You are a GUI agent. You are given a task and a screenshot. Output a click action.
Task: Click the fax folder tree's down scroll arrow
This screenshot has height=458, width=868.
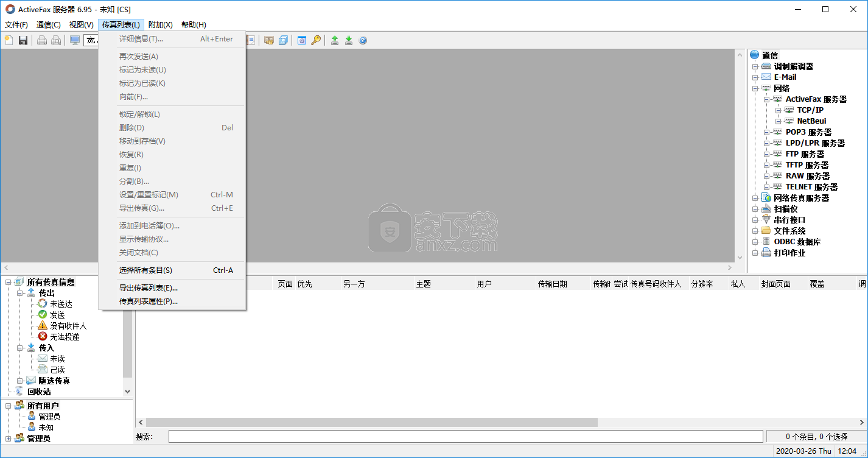(127, 392)
